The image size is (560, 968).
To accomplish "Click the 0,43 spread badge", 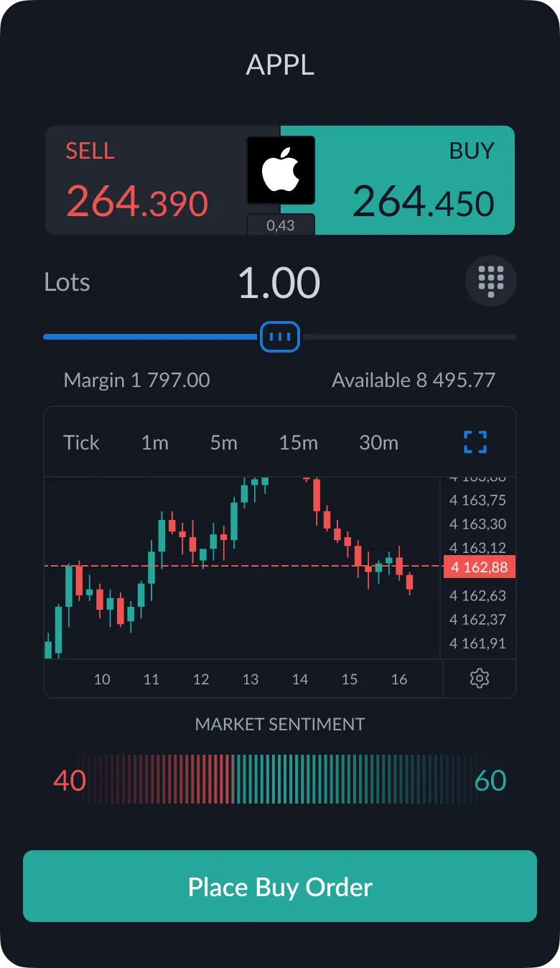I will pyautogui.click(x=281, y=225).
